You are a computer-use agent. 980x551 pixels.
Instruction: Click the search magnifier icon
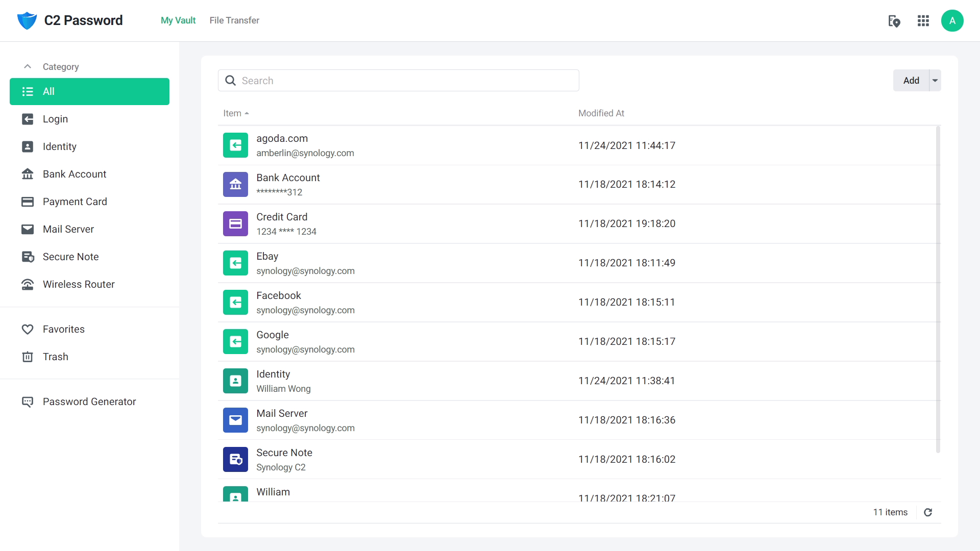pyautogui.click(x=231, y=81)
